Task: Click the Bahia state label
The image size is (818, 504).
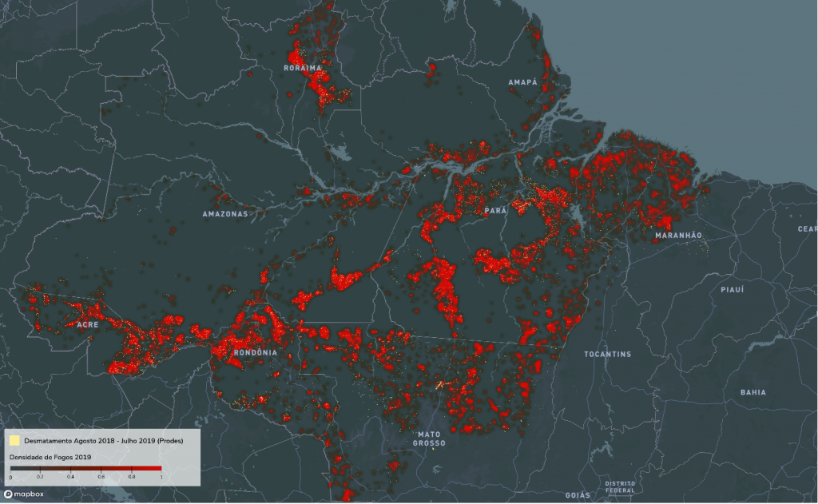Action: (x=752, y=392)
